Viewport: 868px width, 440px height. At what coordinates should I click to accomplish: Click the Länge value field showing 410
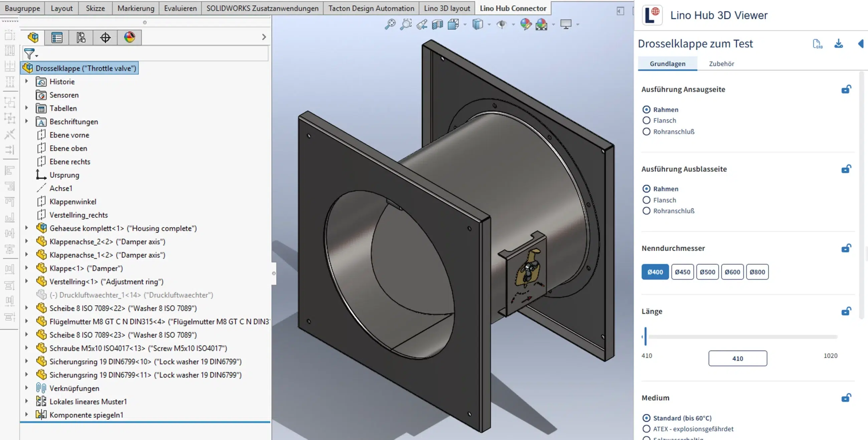click(x=737, y=359)
